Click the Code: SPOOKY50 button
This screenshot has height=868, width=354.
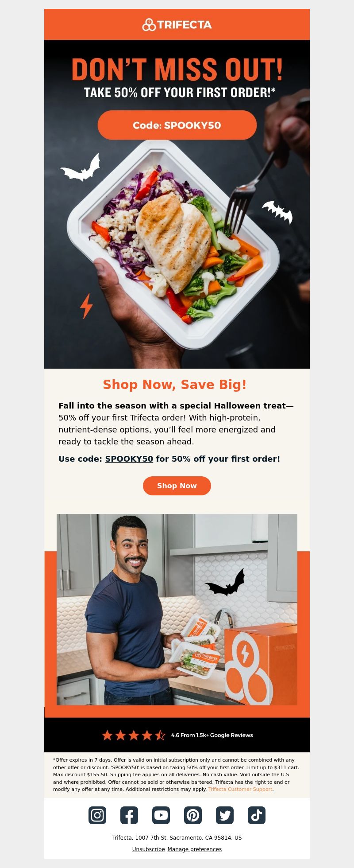tap(177, 125)
